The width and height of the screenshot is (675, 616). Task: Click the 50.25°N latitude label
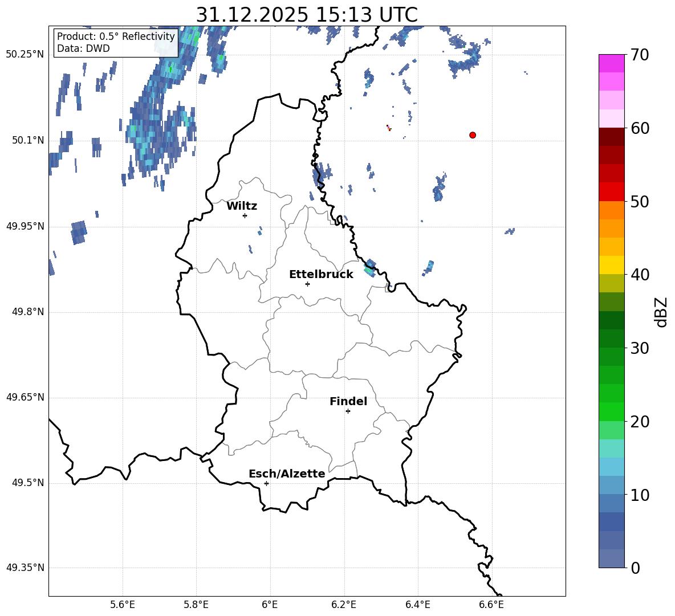click(25, 55)
